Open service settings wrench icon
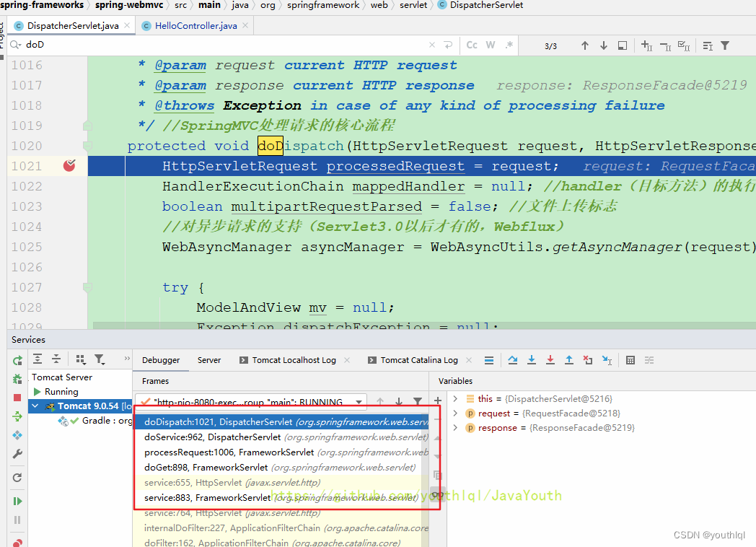This screenshot has width=756, height=547. 17,454
